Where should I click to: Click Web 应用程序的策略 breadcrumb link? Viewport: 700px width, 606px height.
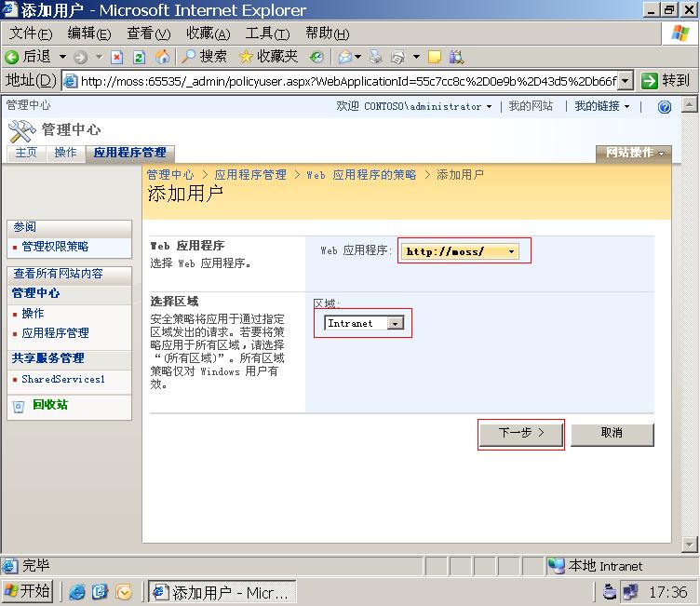coord(361,175)
